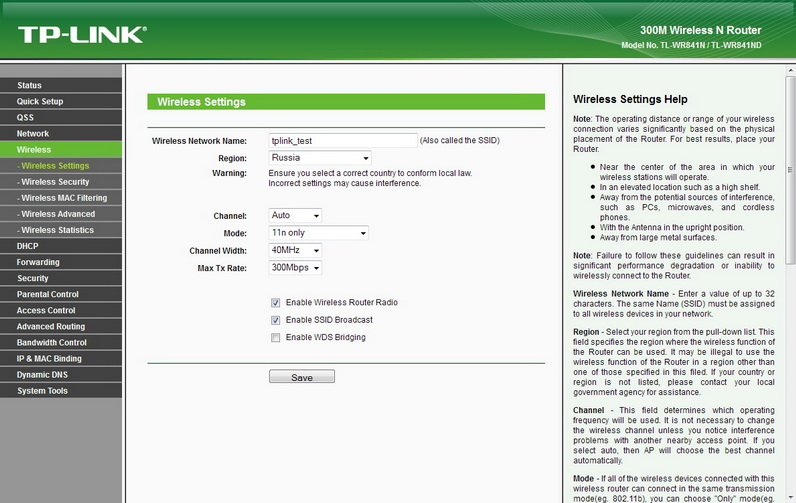
Task: Go to Quick Setup page
Action: coord(40,102)
